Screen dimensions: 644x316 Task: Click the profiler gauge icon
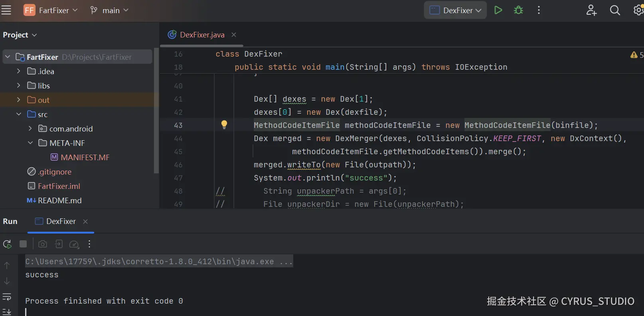[74, 244]
